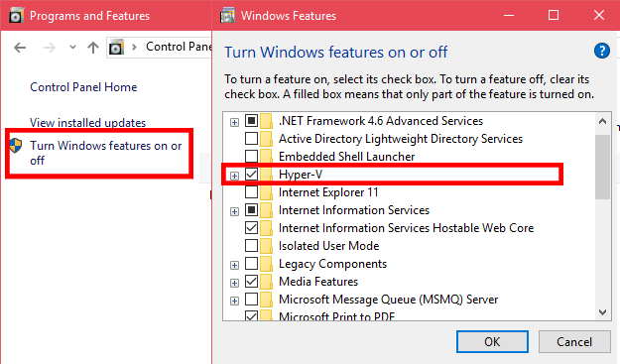Screen dimensions: 620x364
Task: Open the blue help question mark icon
Action: point(601,51)
